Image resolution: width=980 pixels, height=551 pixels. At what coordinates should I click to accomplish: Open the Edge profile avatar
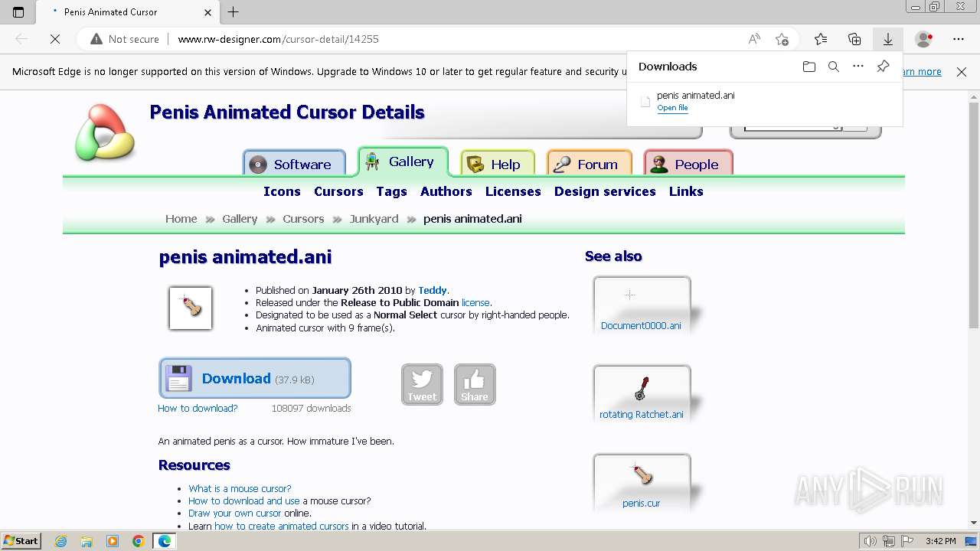tap(924, 39)
